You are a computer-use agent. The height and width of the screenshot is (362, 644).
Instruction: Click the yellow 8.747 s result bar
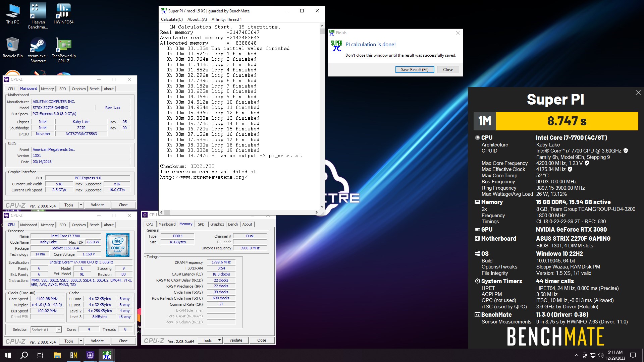pos(567,121)
